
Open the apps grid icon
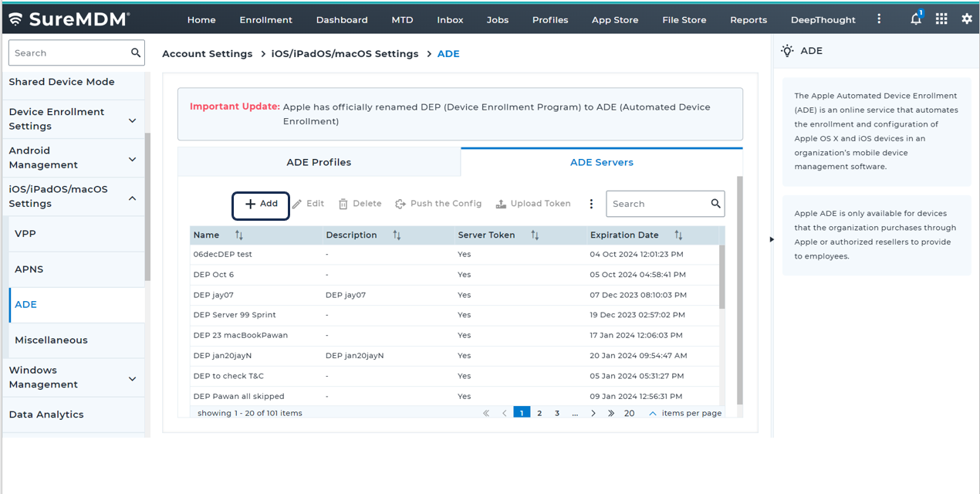click(941, 19)
